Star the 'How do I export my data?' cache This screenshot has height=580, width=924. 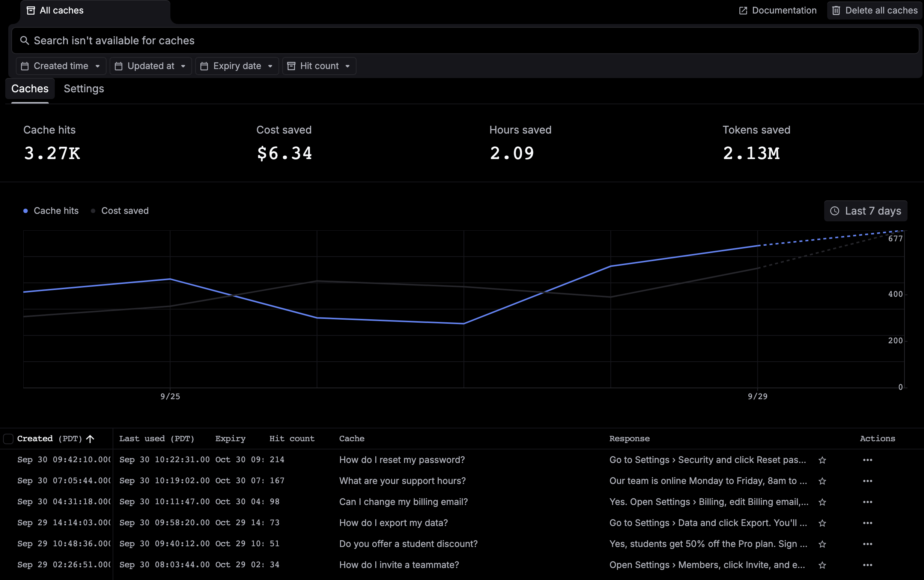coord(822,523)
